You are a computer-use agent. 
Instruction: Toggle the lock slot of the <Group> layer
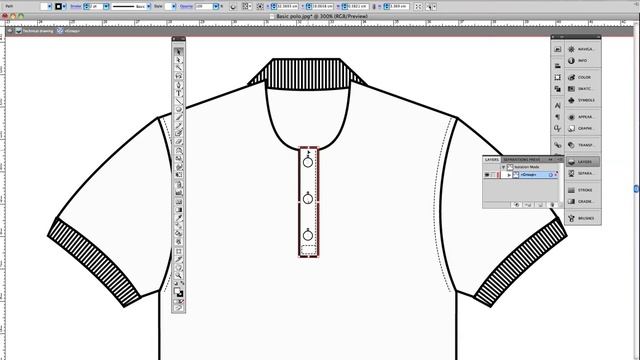pos(493,175)
